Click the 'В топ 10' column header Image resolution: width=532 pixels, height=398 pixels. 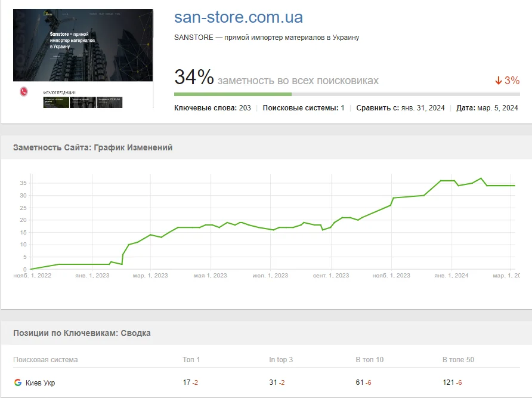pyautogui.click(x=370, y=360)
